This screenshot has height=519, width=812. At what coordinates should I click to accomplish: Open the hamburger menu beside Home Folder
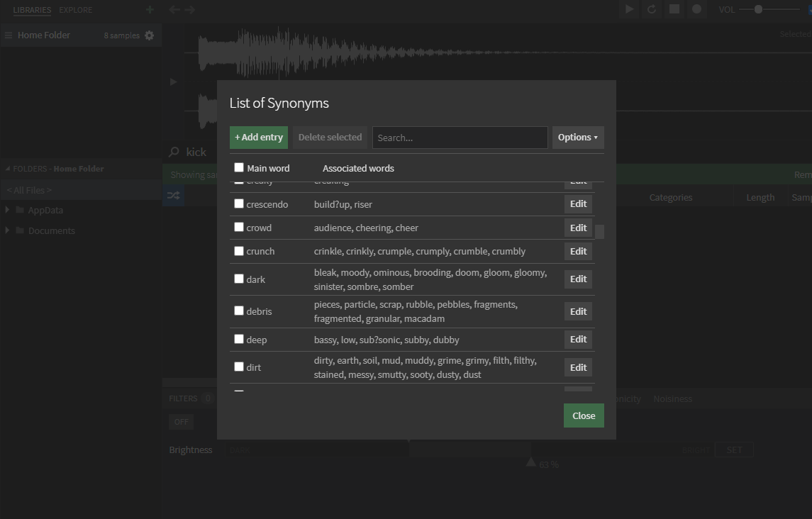pyautogui.click(x=9, y=35)
